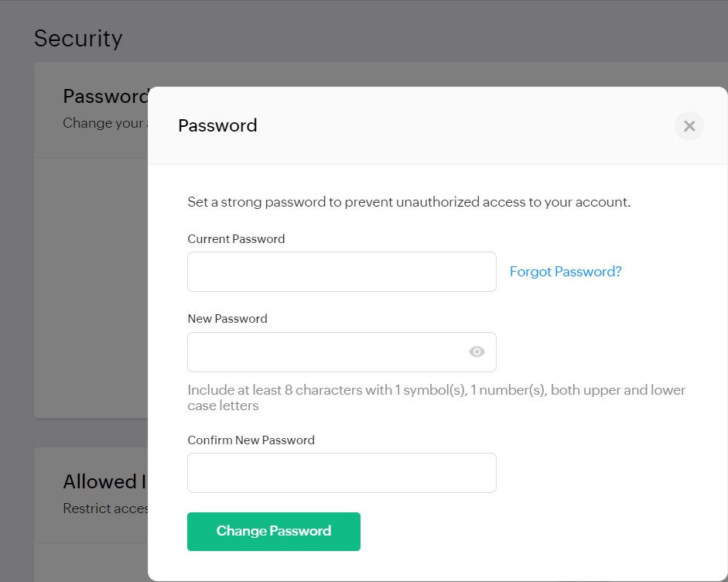Viewport: 728px width, 582px height.
Task: Click the Password dialog title
Action: click(x=217, y=125)
